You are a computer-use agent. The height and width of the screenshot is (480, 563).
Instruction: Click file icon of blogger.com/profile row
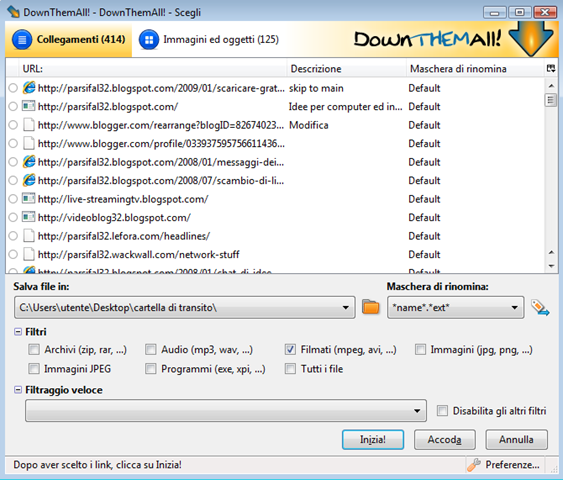coord(28,143)
